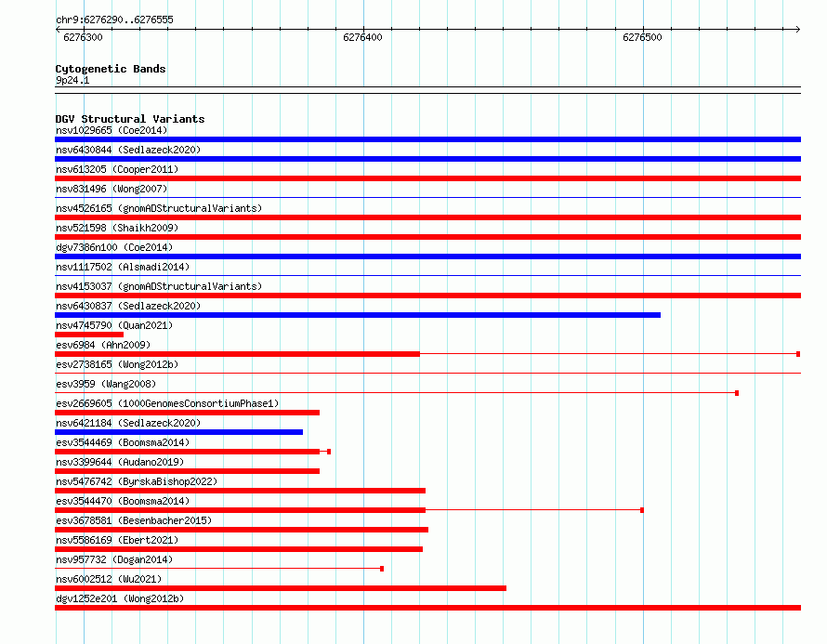Click the nsv957732 (Dogan2014) label
Screen dimensions: 827x644
(x=114, y=559)
